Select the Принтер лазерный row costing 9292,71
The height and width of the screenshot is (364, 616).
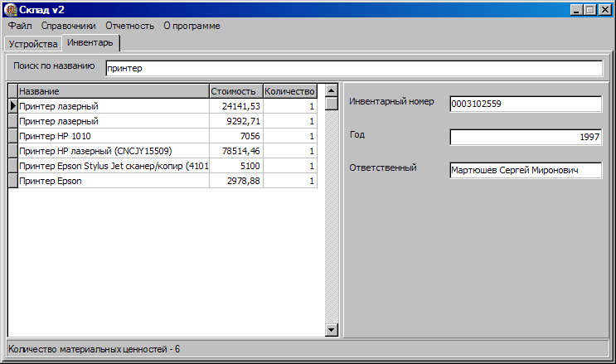(x=162, y=121)
